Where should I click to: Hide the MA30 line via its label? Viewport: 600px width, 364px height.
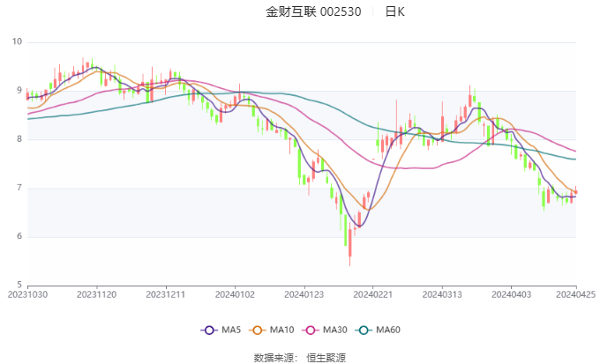coord(334,330)
